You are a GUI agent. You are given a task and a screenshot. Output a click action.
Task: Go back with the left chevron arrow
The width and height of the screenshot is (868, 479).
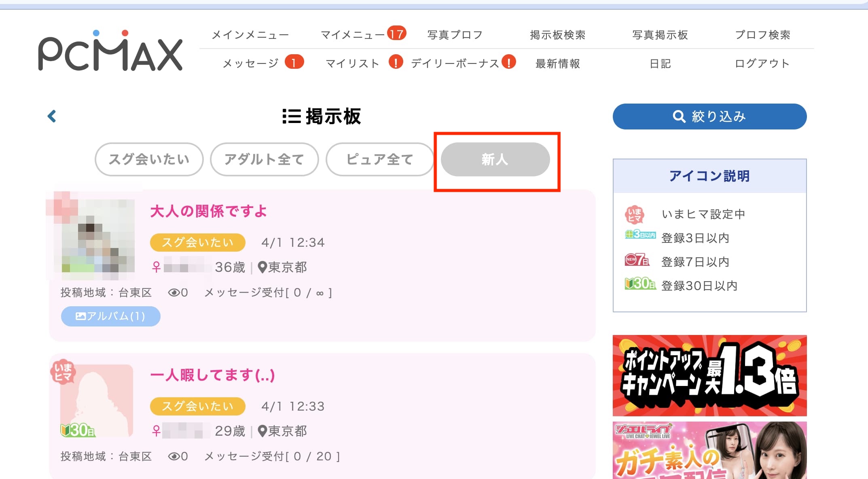(x=52, y=117)
